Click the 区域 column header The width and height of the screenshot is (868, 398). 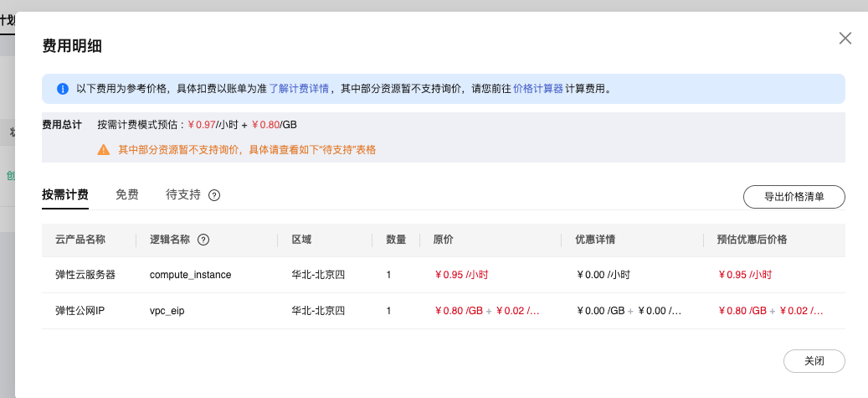[x=301, y=240]
